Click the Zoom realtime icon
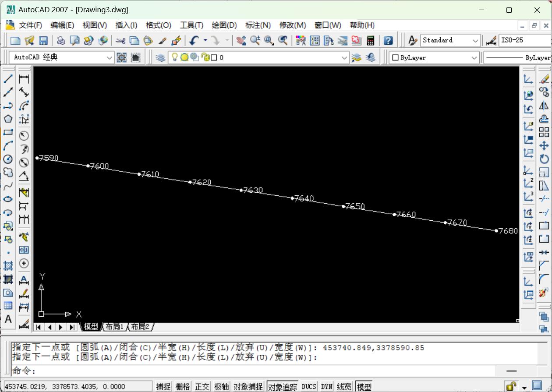 [255, 41]
